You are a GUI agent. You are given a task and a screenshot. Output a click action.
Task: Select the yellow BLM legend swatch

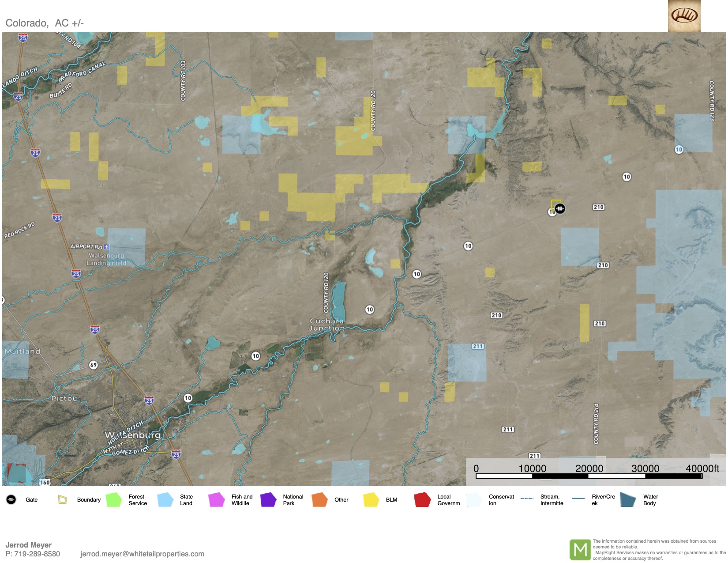[371, 499]
